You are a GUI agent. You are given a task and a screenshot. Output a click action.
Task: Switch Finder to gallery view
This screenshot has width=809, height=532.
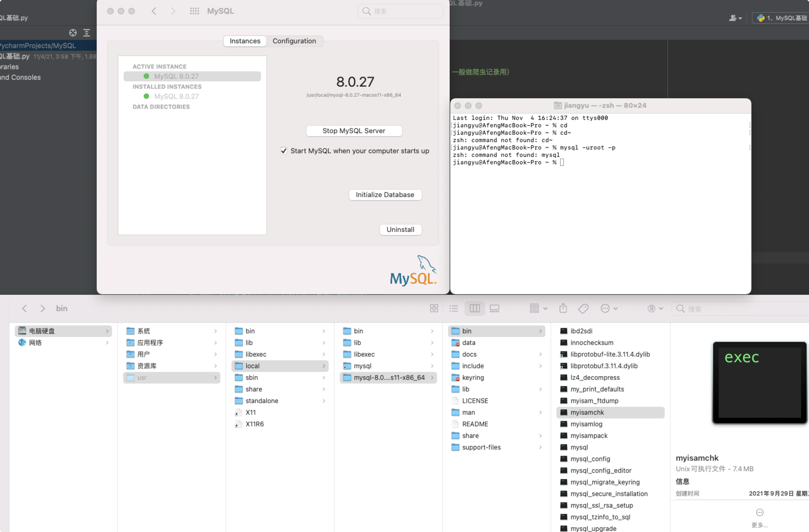tap(494, 308)
